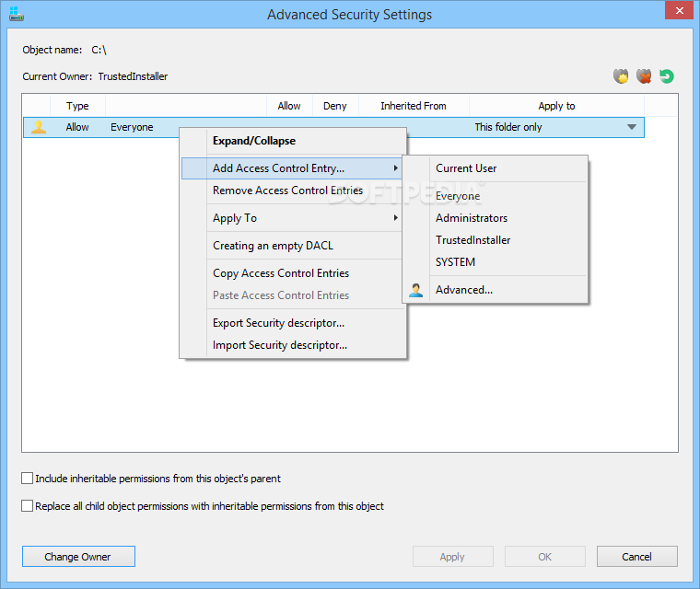Screen dimensions: 700x589
Task: Pick Everyone in the submenu
Action: click(496, 196)
